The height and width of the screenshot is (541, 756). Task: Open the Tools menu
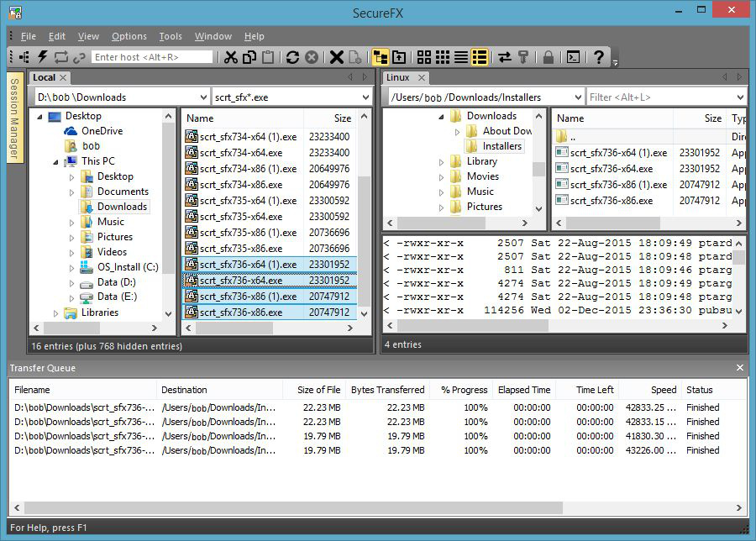coord(171,36)
